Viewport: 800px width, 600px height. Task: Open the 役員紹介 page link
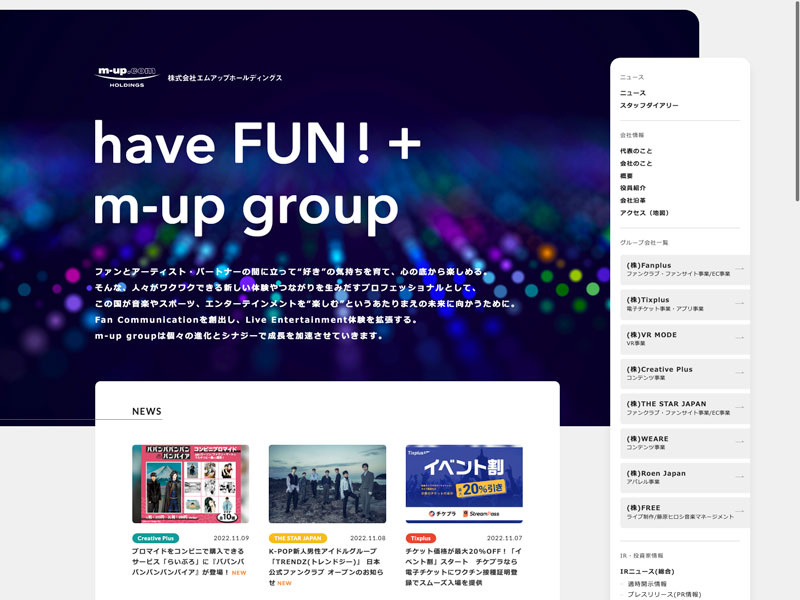click(x=633, y=188)
